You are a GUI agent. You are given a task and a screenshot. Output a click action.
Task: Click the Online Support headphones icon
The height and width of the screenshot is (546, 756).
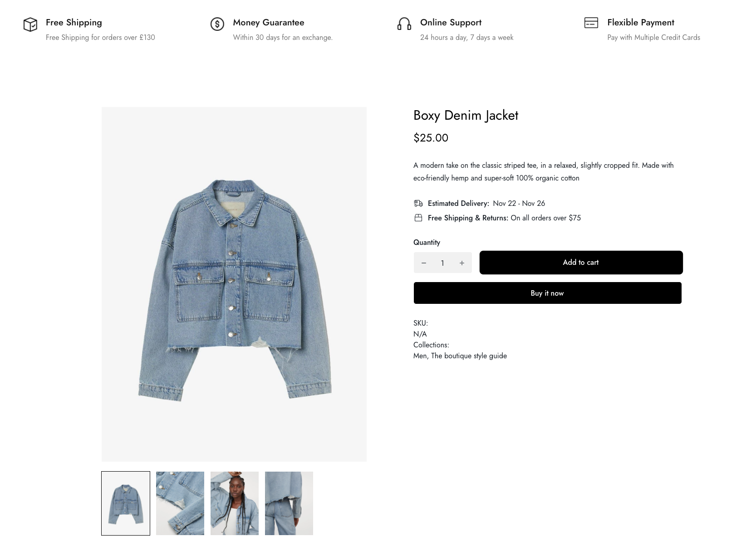coord(404,24)
